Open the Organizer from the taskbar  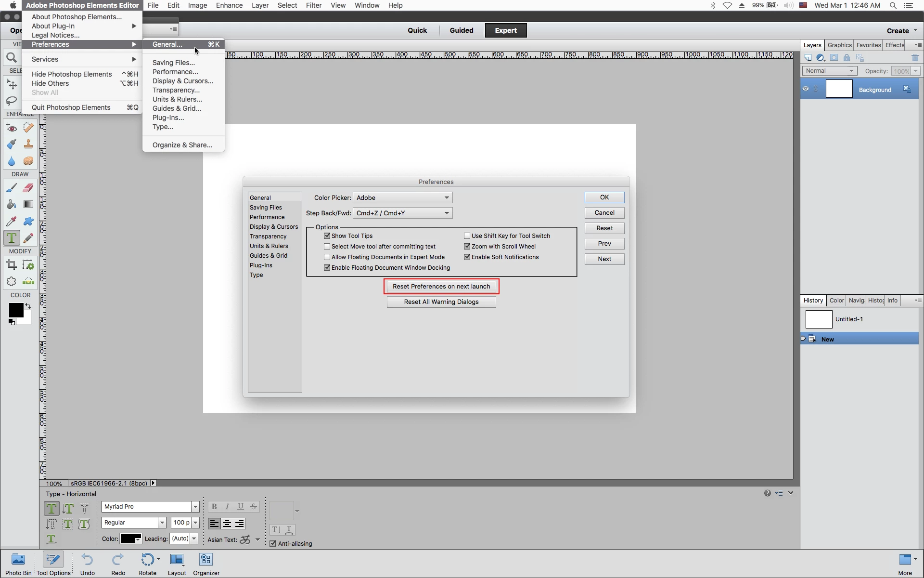click(206, 564)
